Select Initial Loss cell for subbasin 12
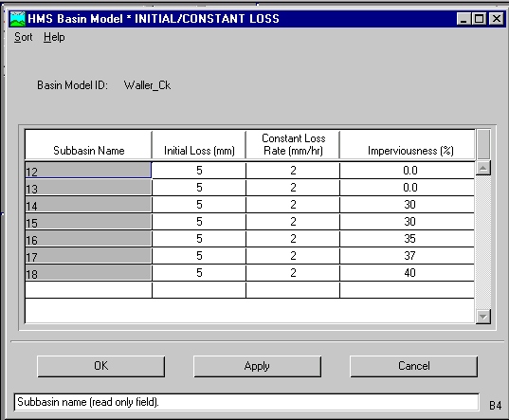This screenshot has width=509, height=420. [199, 170]
